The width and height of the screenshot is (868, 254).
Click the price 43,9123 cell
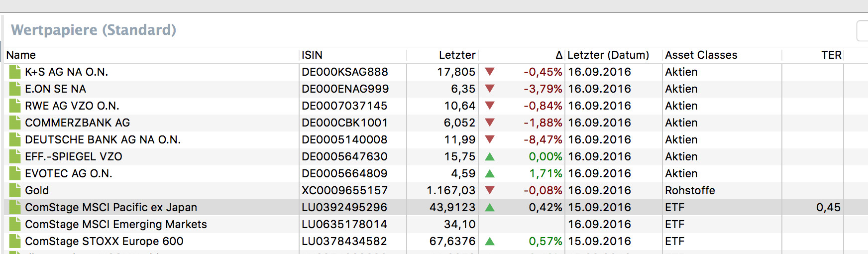tap(452, 207)
